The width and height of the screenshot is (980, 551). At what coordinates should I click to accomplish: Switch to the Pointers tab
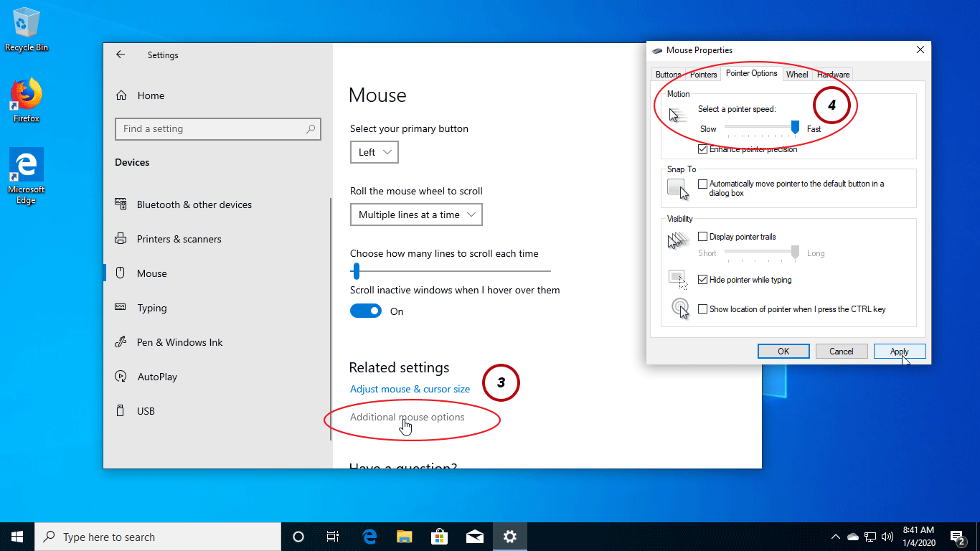(702, 74)
